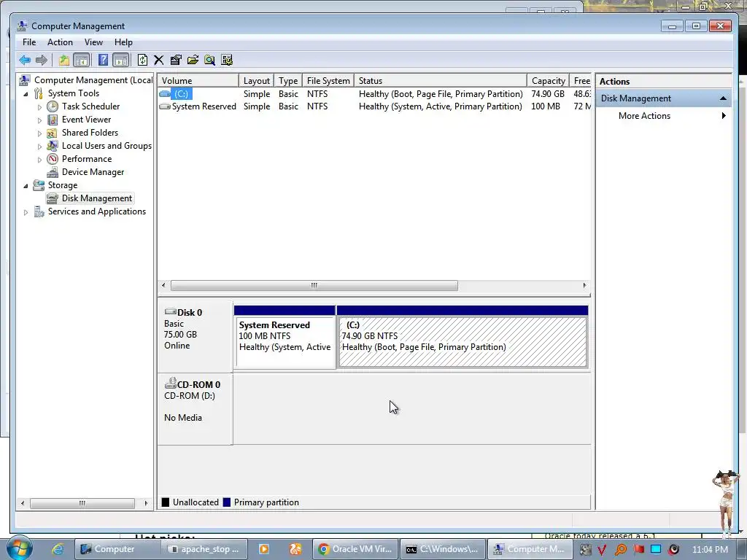Open the View menu
Image resolution: width=747 pixels, height=560 pixels.
point(93,42)
